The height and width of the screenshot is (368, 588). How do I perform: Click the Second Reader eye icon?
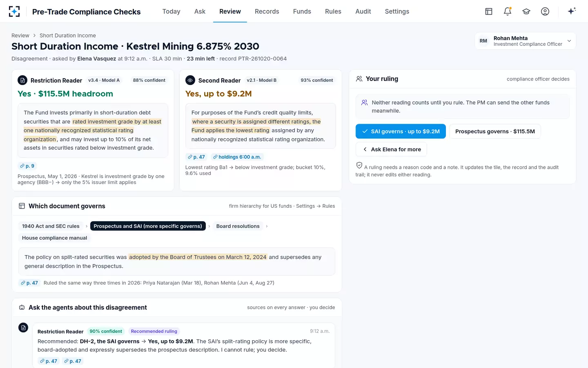[x=190, y=80]
